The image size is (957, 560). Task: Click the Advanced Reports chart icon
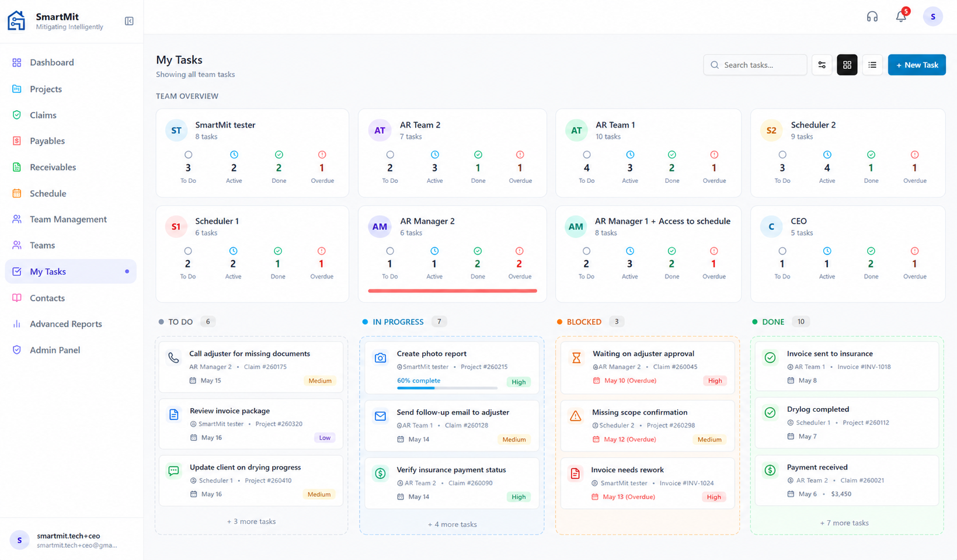pos(17,324)
